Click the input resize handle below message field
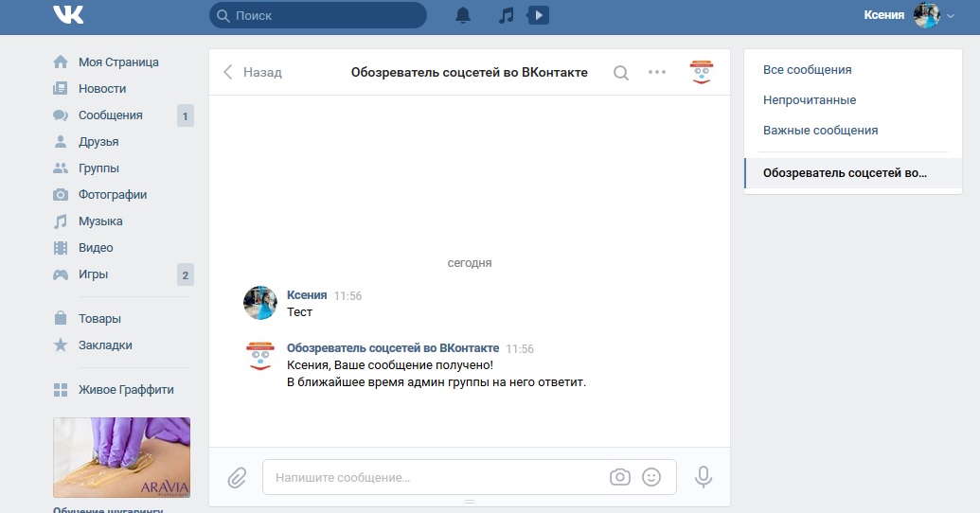Image resolution: width=980 pixels, height=513 pixels. pyautogui.click(x=470, y=502)
